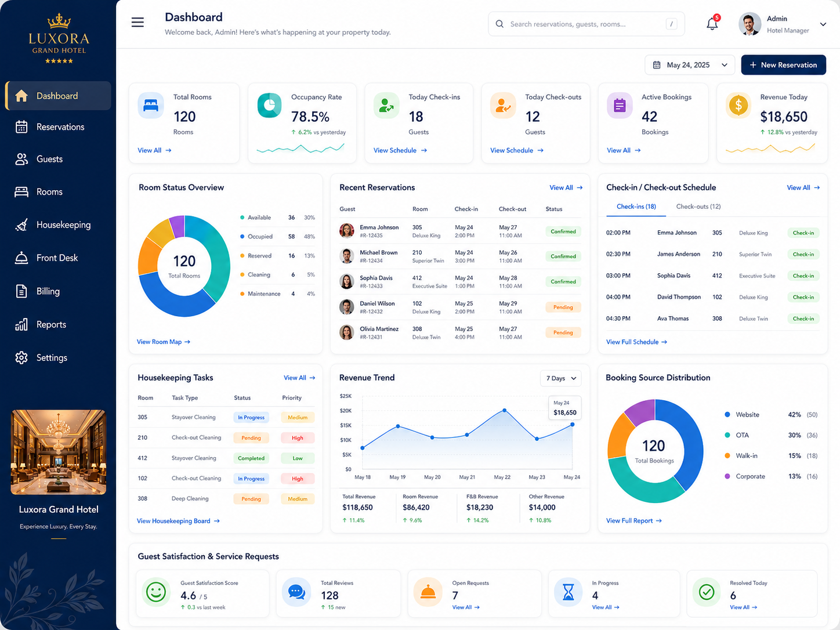Click the Admin profile avatar
This screenshot has height=630, width=840.
(x=750, y=24)
